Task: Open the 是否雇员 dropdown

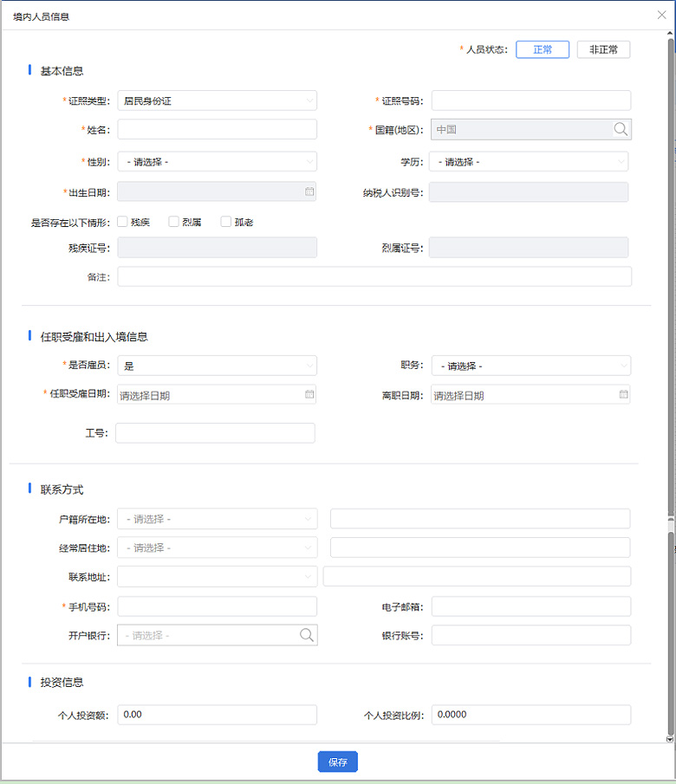Action: (x=217, y=366)
